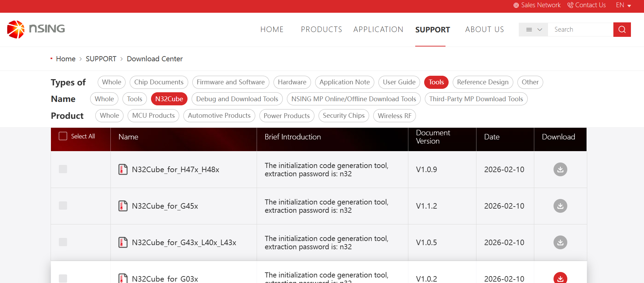Select Debug and Download Tools filter
Viewport: 644px width, 283px height.
coord(237,99)
